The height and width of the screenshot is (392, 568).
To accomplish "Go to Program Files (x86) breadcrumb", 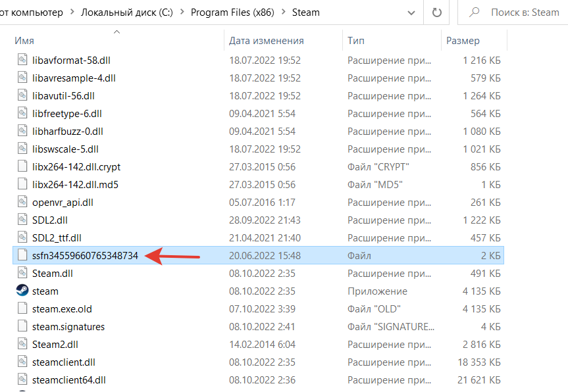I will click(x=232, y=12).
